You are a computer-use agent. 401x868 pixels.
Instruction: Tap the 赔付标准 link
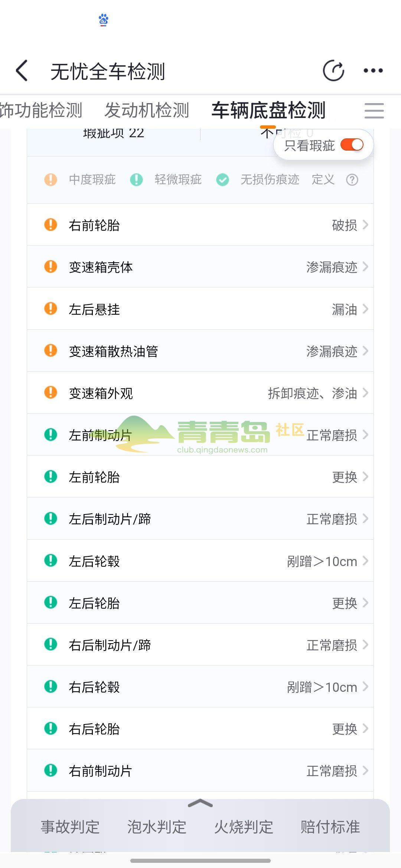(x=330, y=827)
